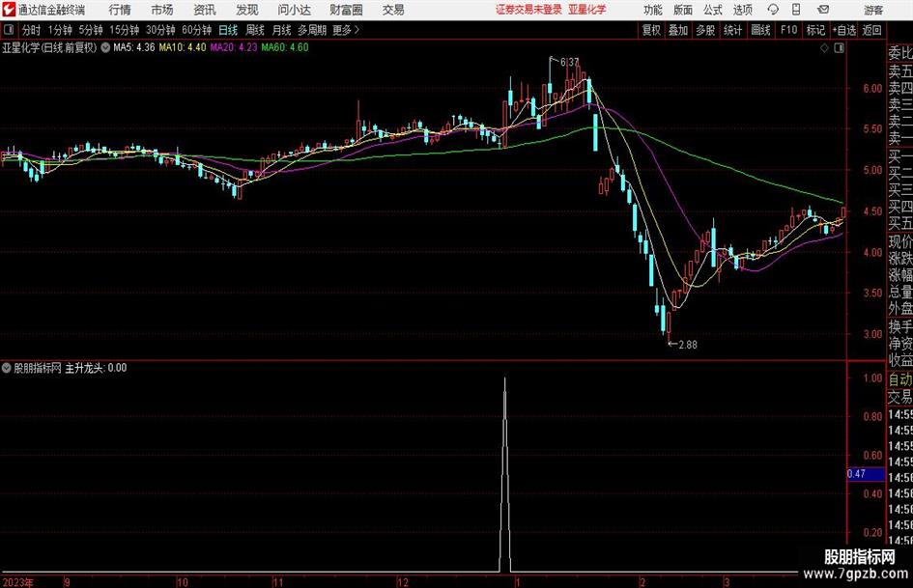Open the 问小达 menu
The width and height of the screenshot is (913, 588).
click(295, 10)
